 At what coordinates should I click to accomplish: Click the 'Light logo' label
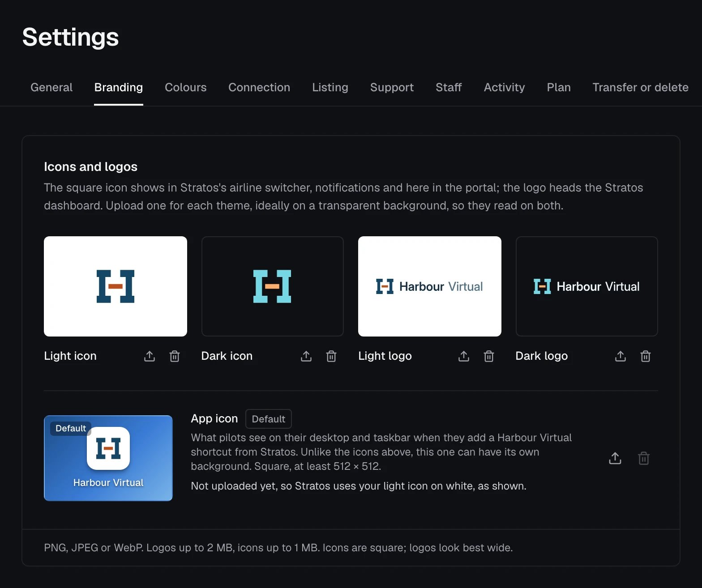(x=385, y=356)
